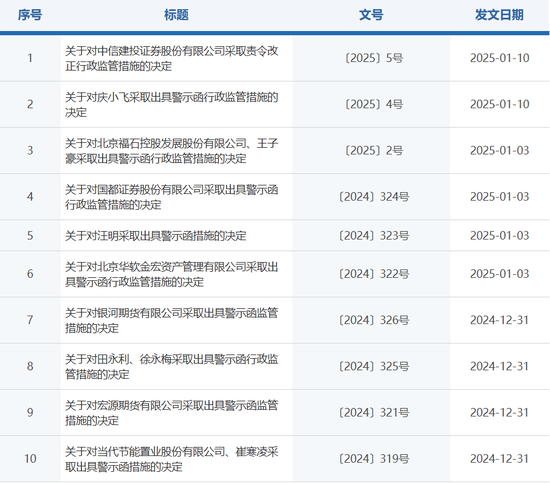This screenshot has height=484, width=550.
Task: Click the date for 〔2024〕322号
Action: [x=499, y=274]
